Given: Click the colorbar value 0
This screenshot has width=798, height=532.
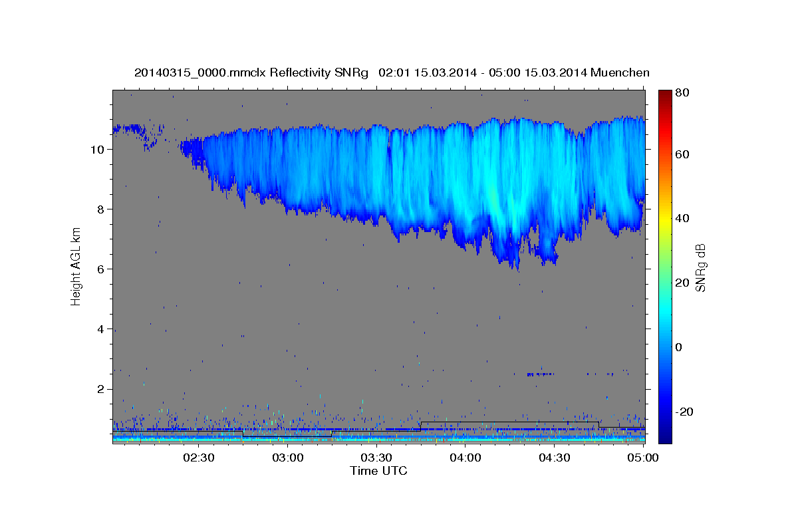Looking at the screenshot, I should [679, 347].
